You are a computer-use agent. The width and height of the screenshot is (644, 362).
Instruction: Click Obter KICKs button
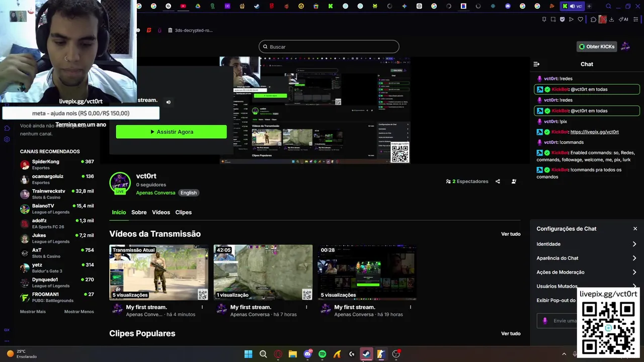pyautogui.click(x=597, y=47)
